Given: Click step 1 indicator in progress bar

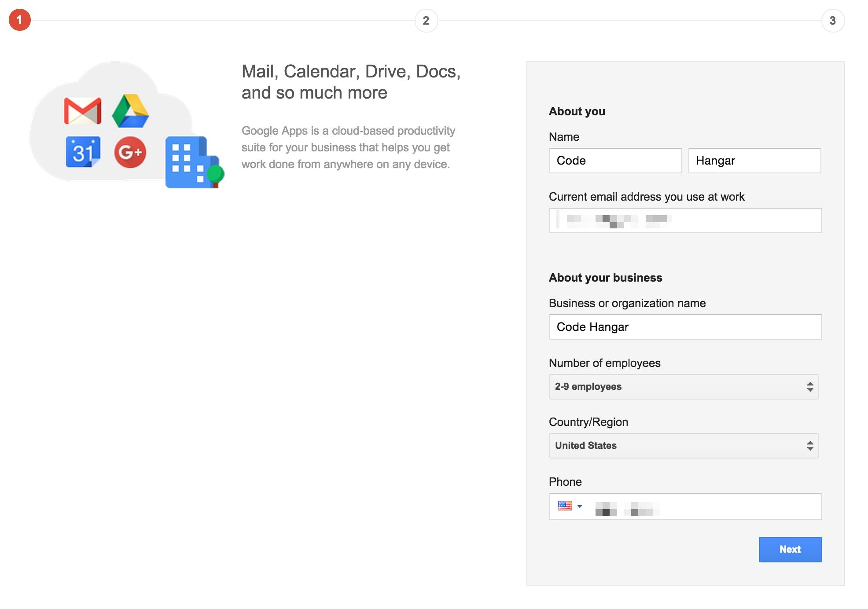Looking at the screenshot, I should 18,18.
